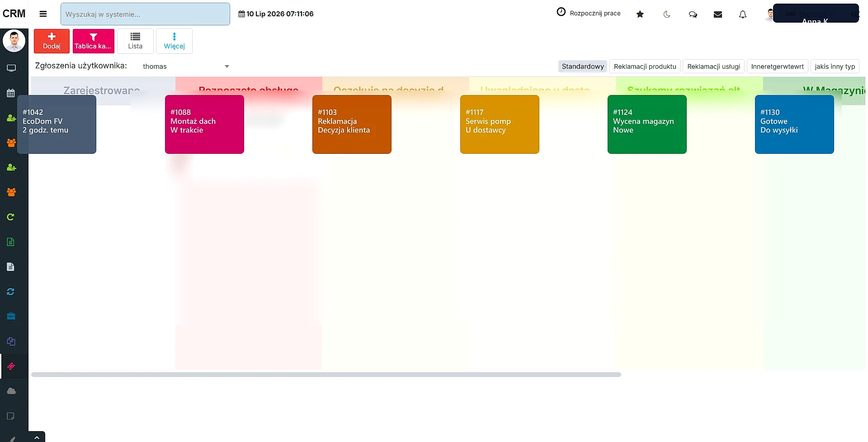Click the cloud icon in sidebar
Viewport: 868px width, 442px height.
point(11,391)
